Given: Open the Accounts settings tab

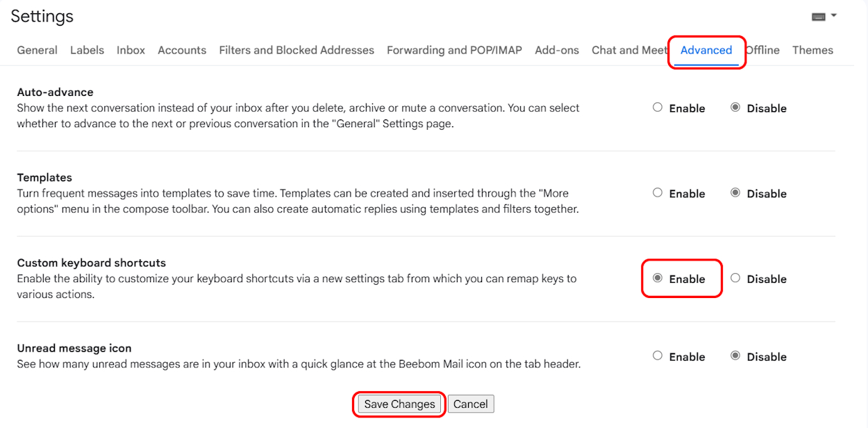Looking at the screenshot, I should pos(182,50).
